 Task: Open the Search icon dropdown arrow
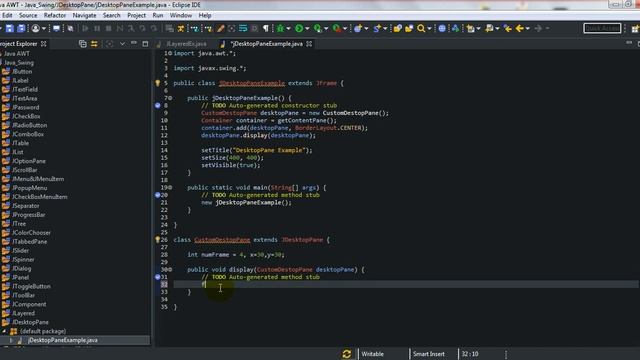click(x=429, y=28)
